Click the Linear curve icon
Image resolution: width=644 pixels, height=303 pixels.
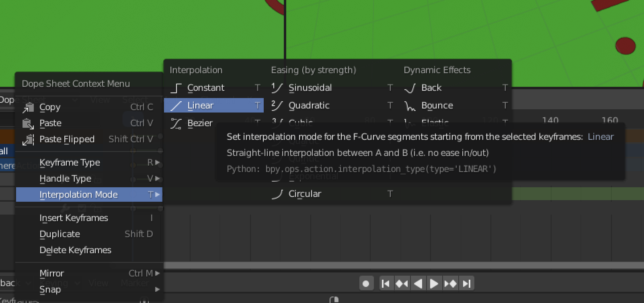(176, 106)
